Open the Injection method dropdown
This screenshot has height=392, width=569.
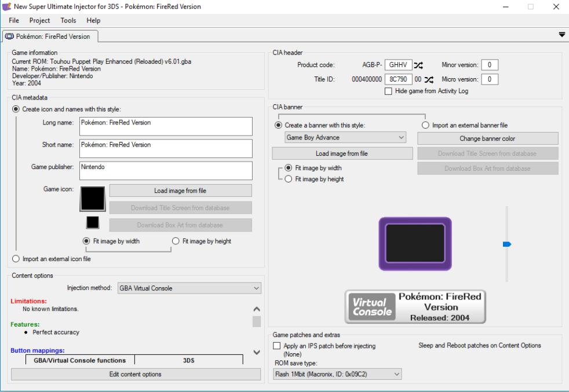point(189,288)
